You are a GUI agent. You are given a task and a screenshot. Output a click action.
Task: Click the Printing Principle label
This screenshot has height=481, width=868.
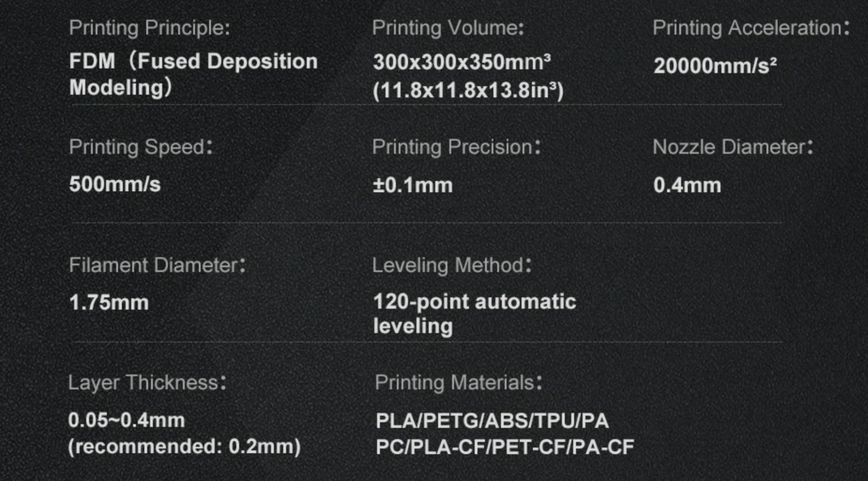click(x=150, y=28)
